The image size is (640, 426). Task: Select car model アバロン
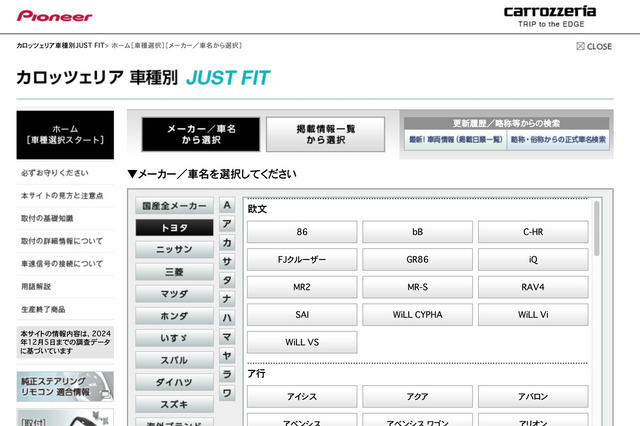coord(533,397)
